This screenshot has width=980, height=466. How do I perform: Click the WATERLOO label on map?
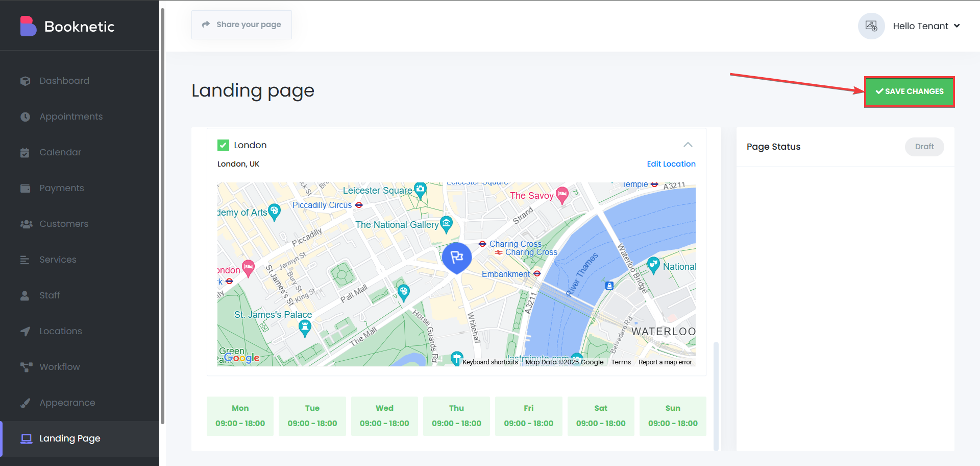click(x=663, y=332)
